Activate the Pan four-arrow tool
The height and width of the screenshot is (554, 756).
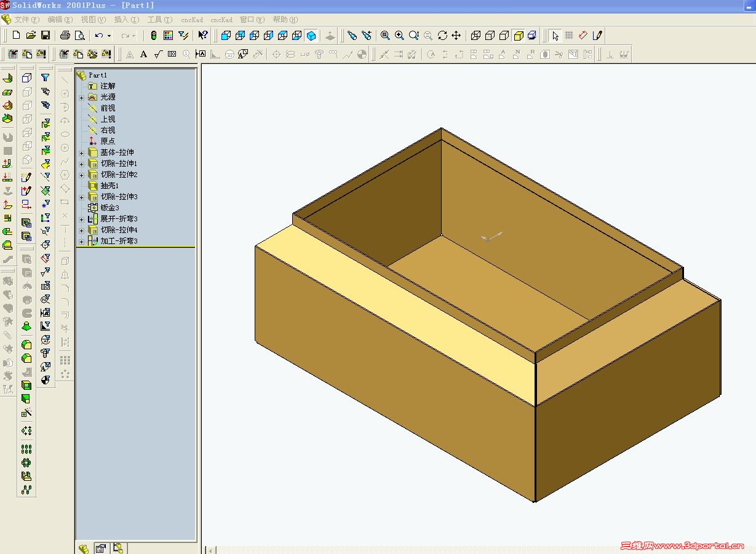point(456,36)
